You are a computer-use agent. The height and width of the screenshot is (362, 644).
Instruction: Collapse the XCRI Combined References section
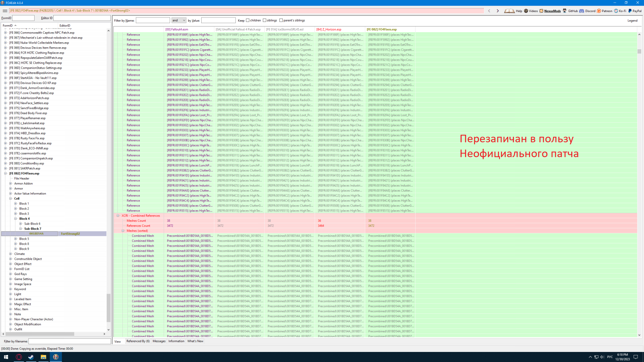[118, 216]
